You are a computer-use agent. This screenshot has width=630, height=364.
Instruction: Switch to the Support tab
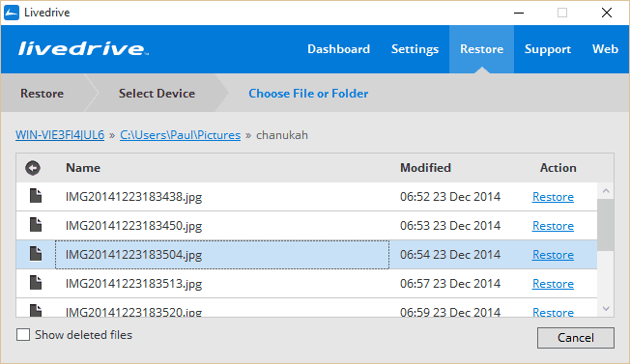(548, 49)
